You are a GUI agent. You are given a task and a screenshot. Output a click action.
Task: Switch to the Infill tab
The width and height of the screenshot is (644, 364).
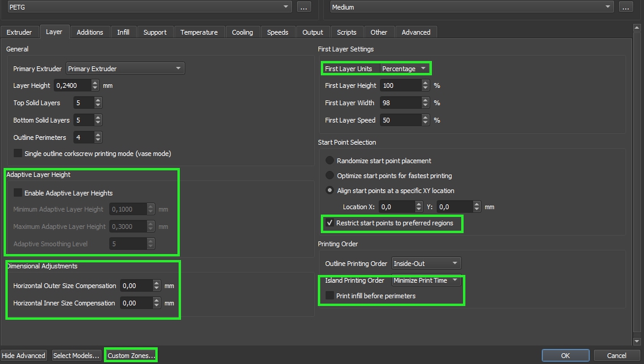(123, 32)
